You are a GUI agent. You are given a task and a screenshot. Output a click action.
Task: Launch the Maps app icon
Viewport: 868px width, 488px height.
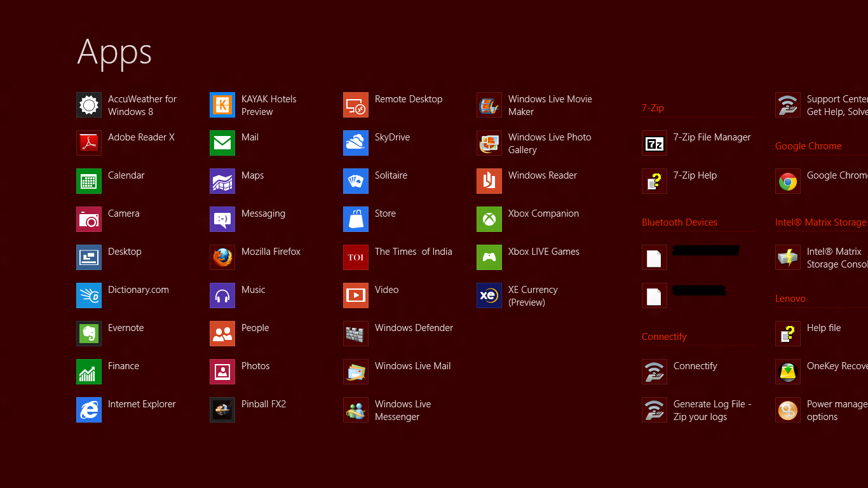pyautogui.click(x=222, y=181)
